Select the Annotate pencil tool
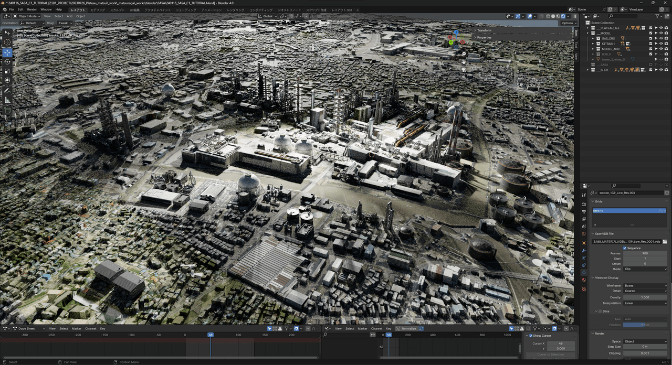Screen dimensions: 672x365 [x=7, y=90]
